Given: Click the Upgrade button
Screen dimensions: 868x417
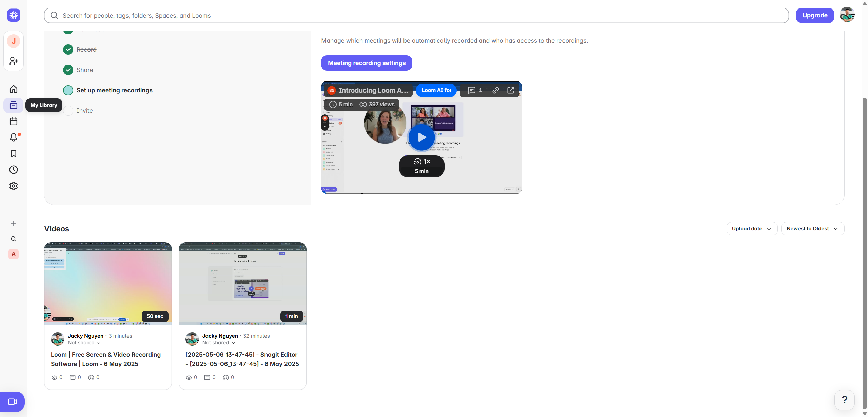Looking at the screenshot, I should 815,15.
